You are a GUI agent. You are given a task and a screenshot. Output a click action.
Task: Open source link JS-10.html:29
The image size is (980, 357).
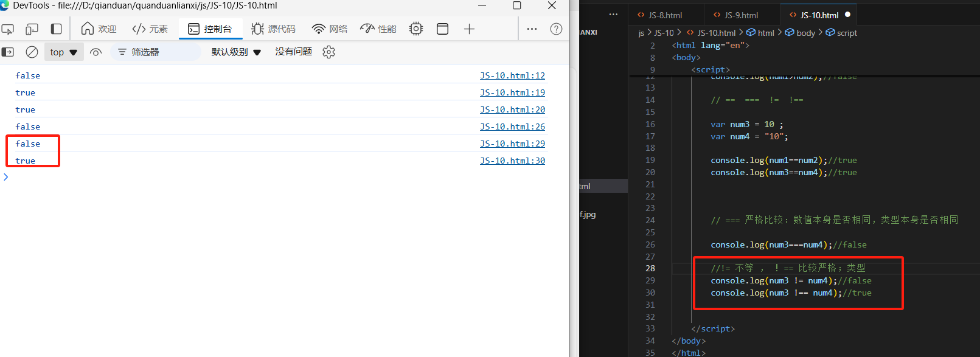coord(512,144)
